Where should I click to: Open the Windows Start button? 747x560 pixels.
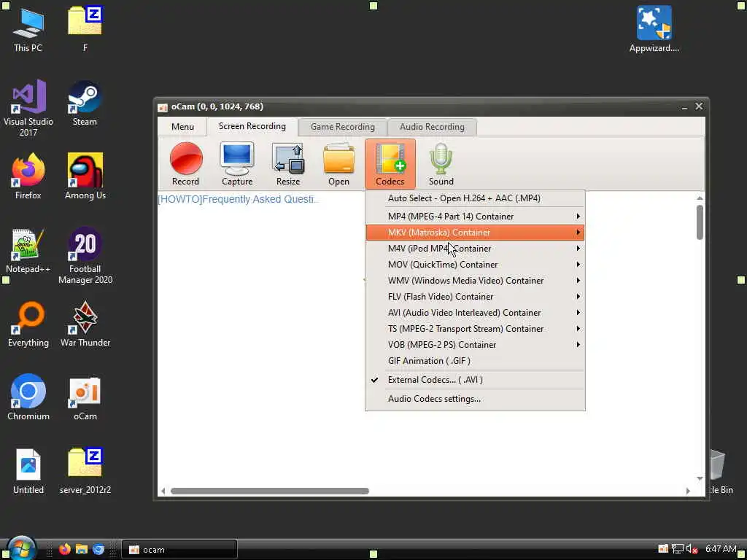(21, 548)
